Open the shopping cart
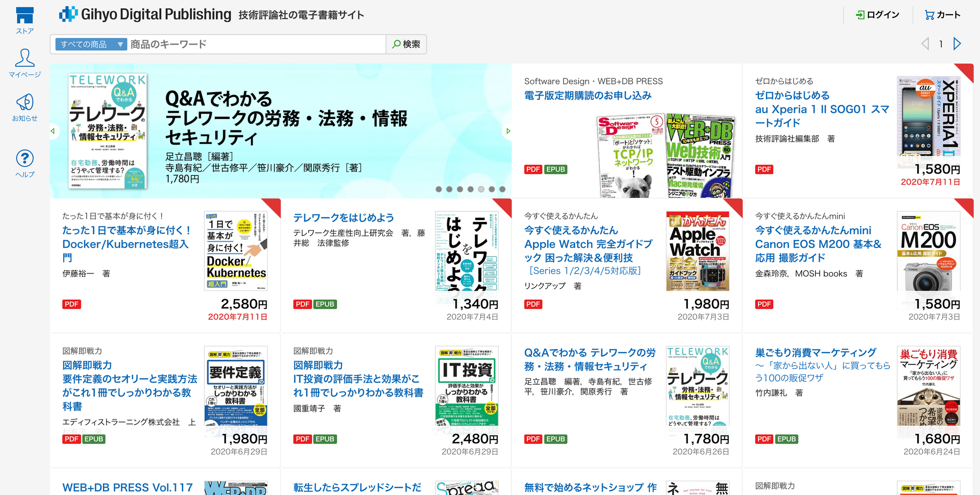Image resolution: width=980 pixels, height=495 pixels. pyautogui.click(x=942, y=15)
